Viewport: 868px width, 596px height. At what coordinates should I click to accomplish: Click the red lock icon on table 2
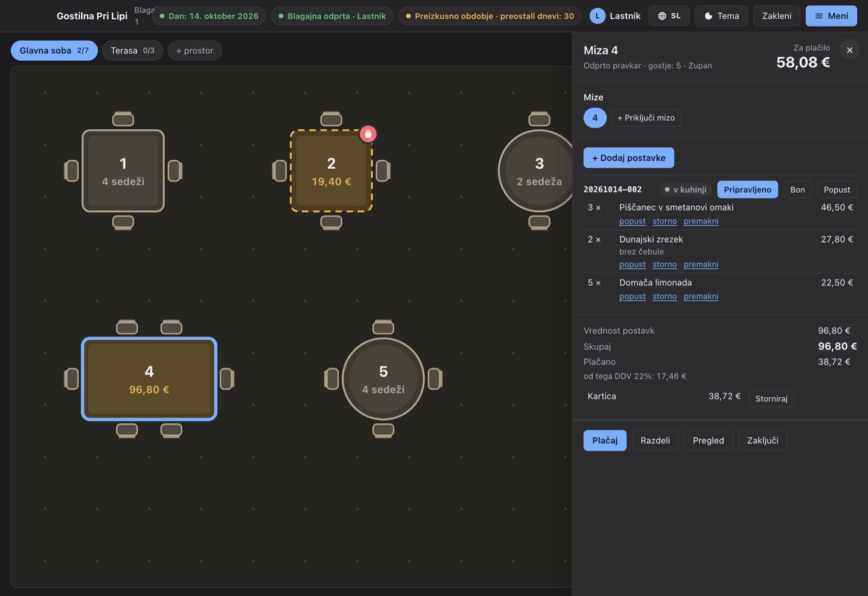[x=368, y=134]
